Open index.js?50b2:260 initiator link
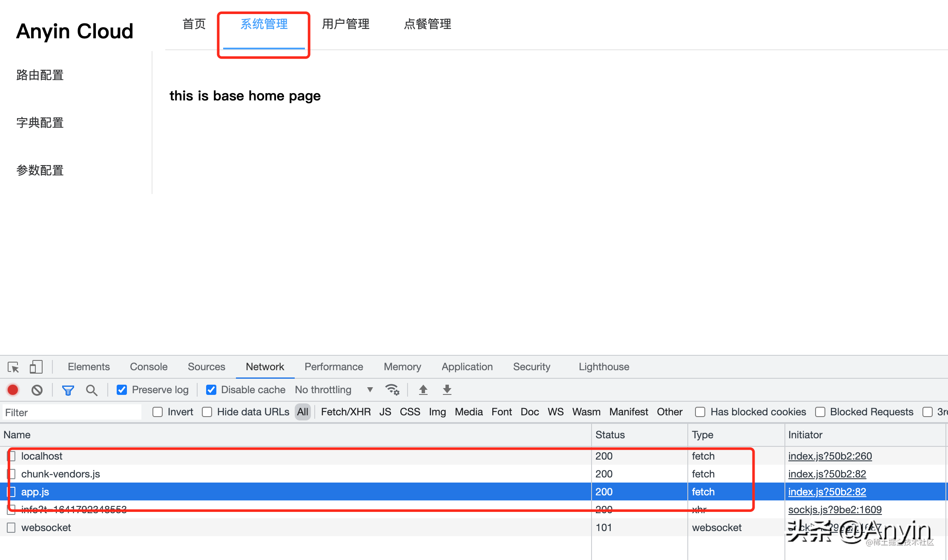Screen dimensions: 948x560 tap(830, 456)
